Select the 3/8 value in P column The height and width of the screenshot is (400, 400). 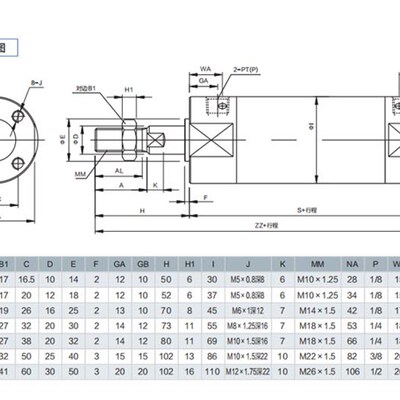pyautogui.click(x=376, y=356)
